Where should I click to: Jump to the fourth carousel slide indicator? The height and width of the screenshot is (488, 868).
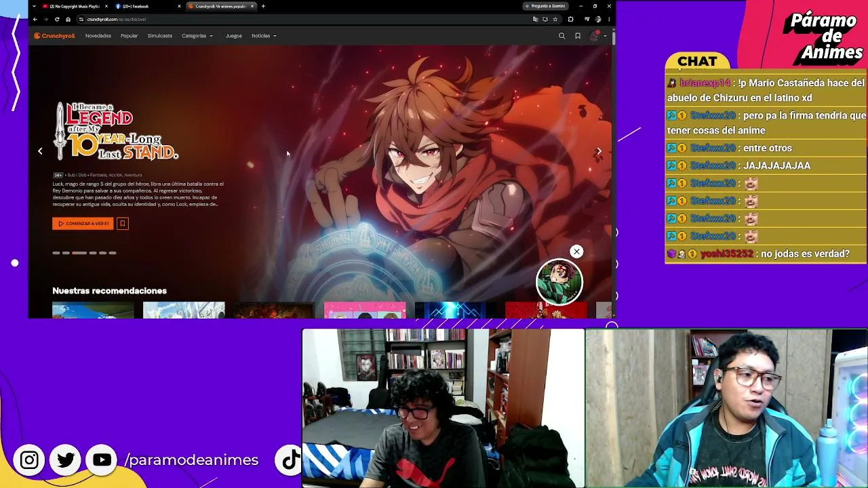tap(93, 253)
